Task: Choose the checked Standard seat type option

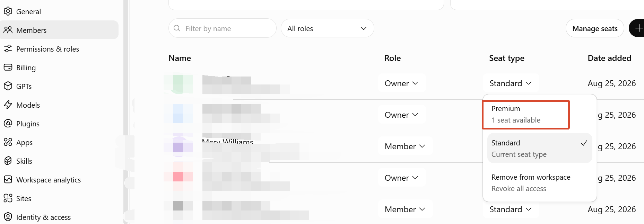Action: coord(540,148)
